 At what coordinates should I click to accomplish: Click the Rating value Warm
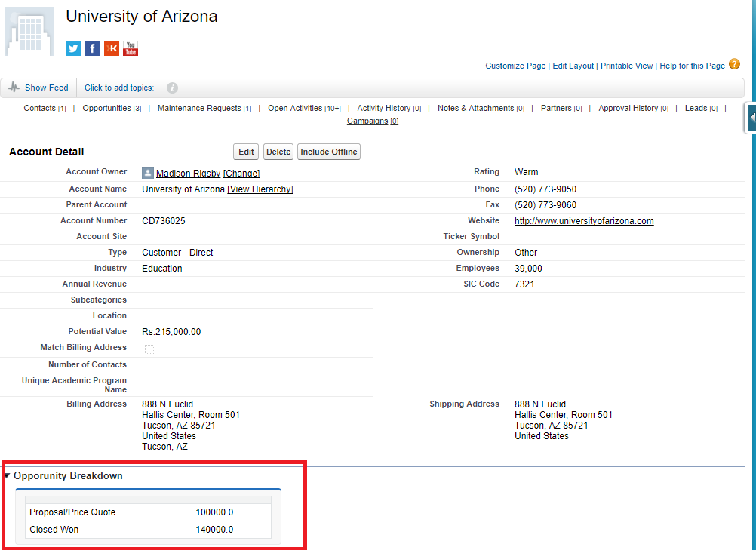pos(527,171)
